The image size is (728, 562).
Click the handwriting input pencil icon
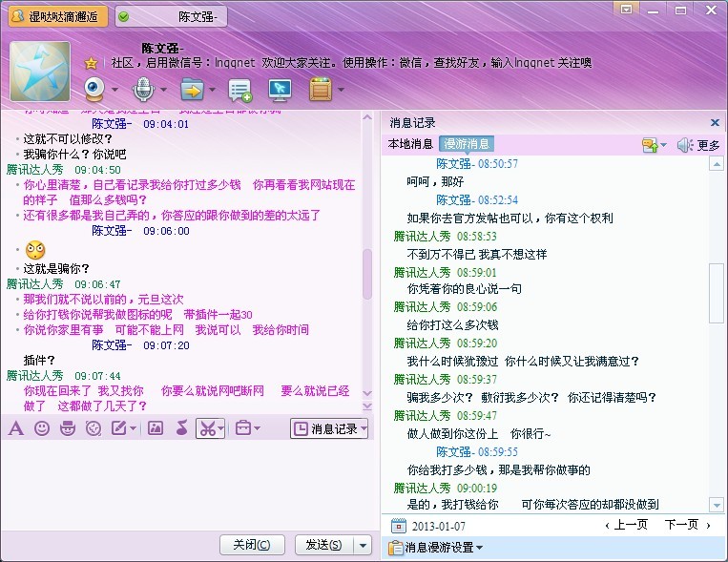click(x=119, y=428)
